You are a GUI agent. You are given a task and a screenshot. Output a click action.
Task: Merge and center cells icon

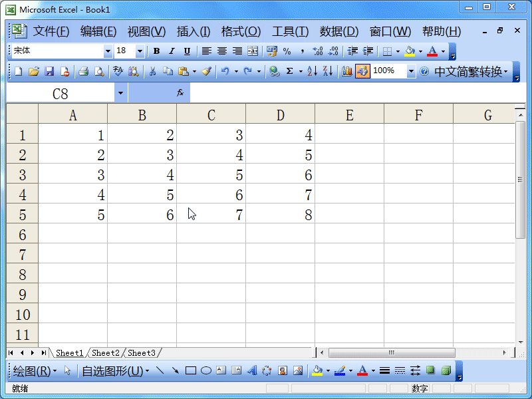click(253, 51)
